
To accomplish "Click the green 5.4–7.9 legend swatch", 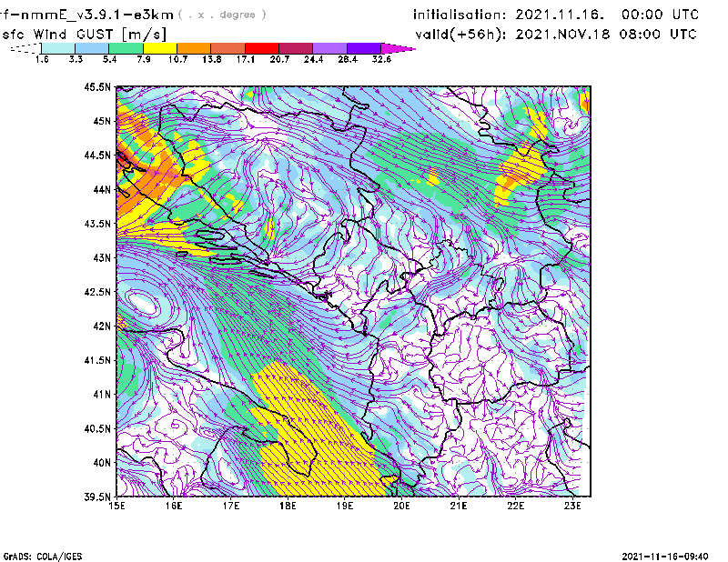I will [126, 48].
